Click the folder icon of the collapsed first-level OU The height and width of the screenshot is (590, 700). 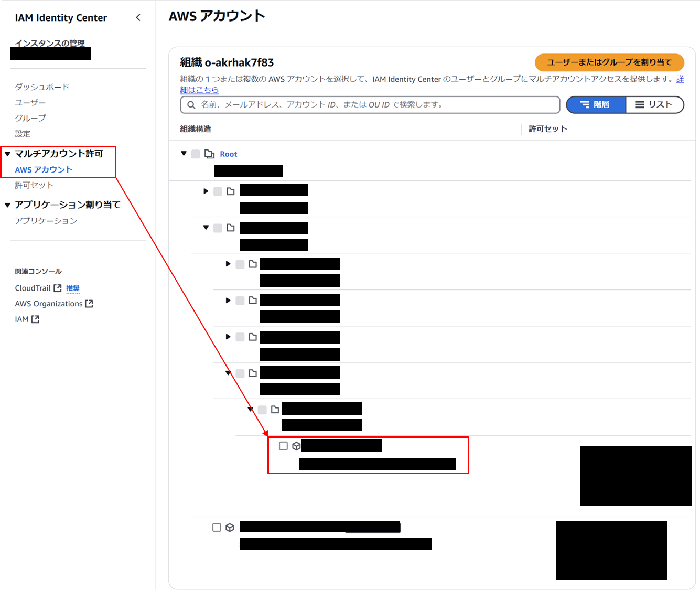[x=231, y=191]
